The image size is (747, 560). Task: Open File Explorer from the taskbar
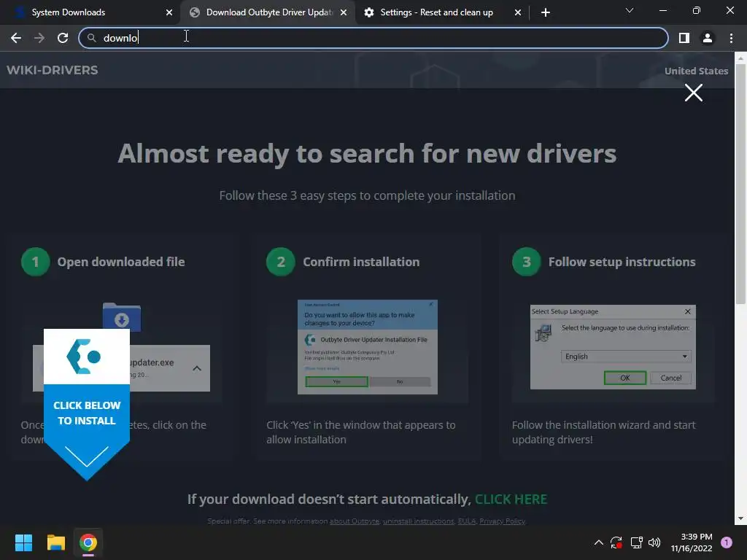(55, 542)
